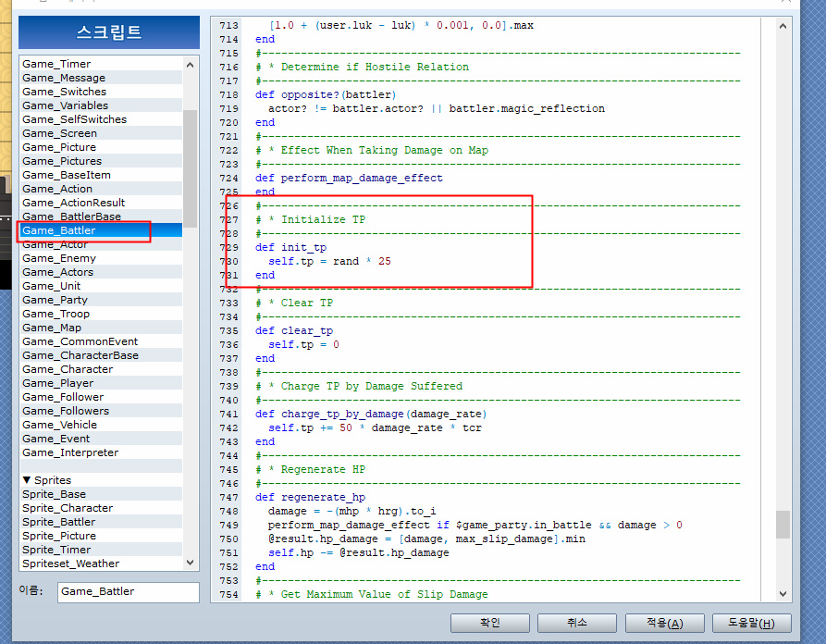The image size is (826, 644).
Task: Click code editor scroll down arrow
Action: (783, 594)
